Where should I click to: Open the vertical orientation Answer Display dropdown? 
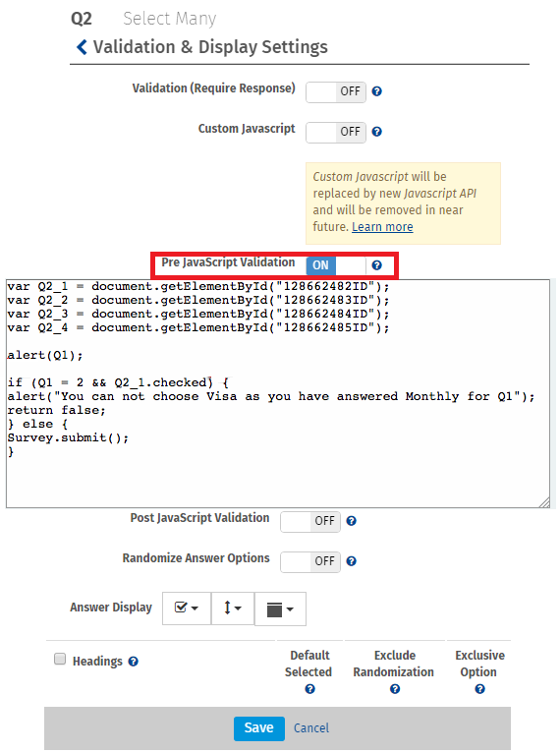[233, 608]
